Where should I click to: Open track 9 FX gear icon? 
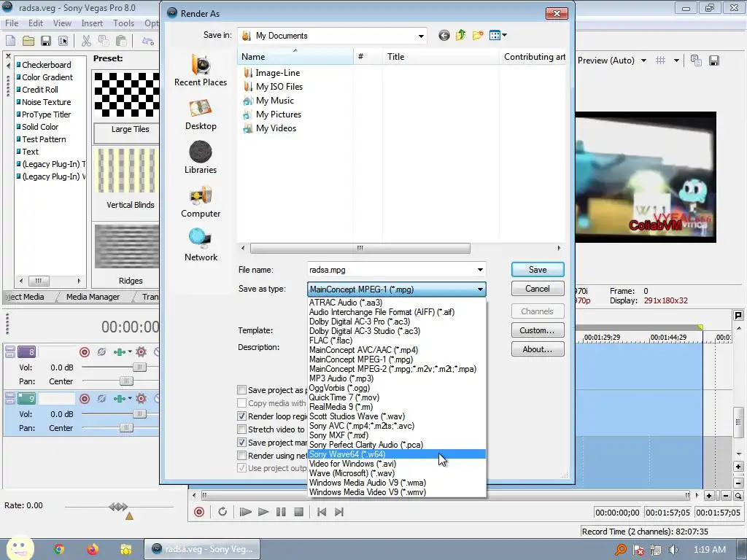click(x=141, y=399)
